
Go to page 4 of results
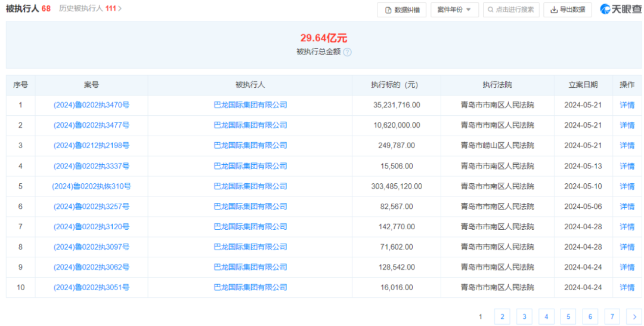[x=546, y=316]
